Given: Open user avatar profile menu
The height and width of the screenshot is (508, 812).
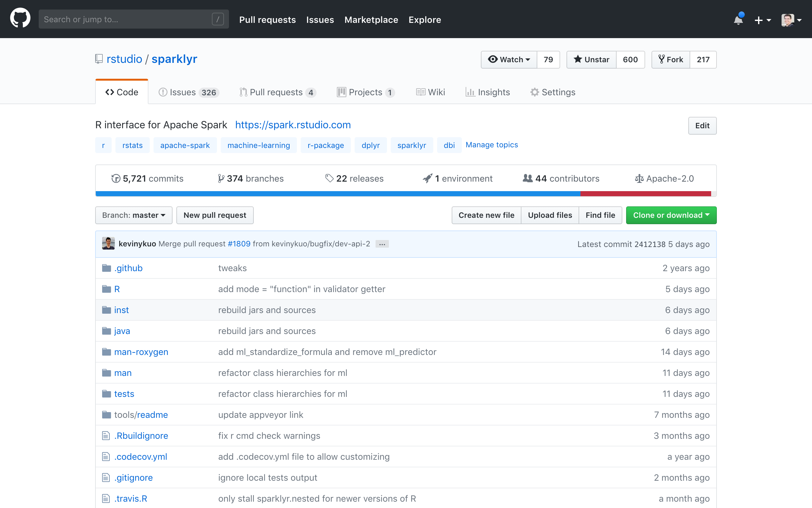Looking at the screenshot, I should (791, 20).
